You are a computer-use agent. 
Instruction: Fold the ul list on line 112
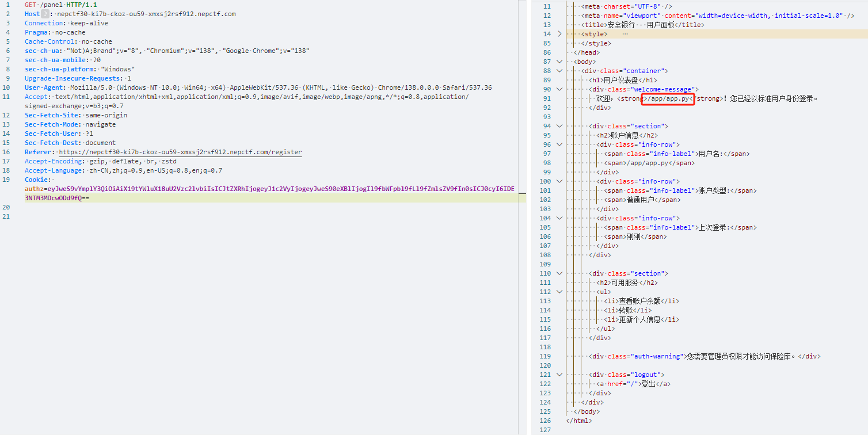[559, 292]
